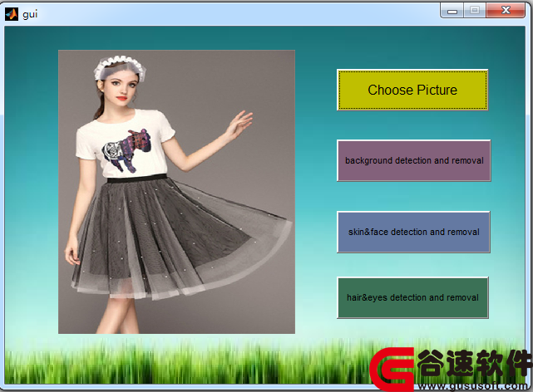533x392 pixels.
Task: Close the gui window
Action: point(506,11)
